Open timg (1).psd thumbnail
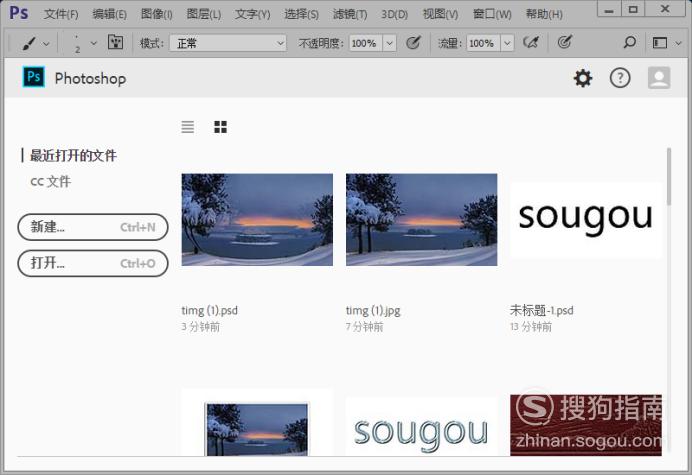Screen dimensions: 692x475 pyautogui.click(x=257, y=219)
